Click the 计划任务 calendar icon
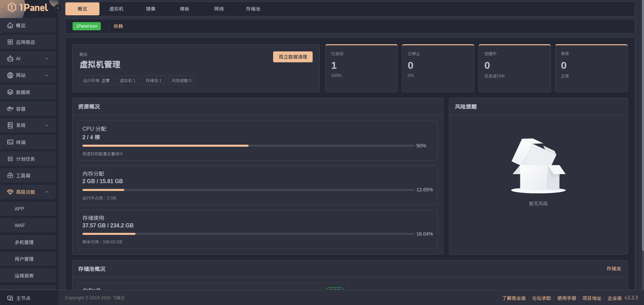The width and height of the screenshot is (644, 305). click(x=10, y=159)
